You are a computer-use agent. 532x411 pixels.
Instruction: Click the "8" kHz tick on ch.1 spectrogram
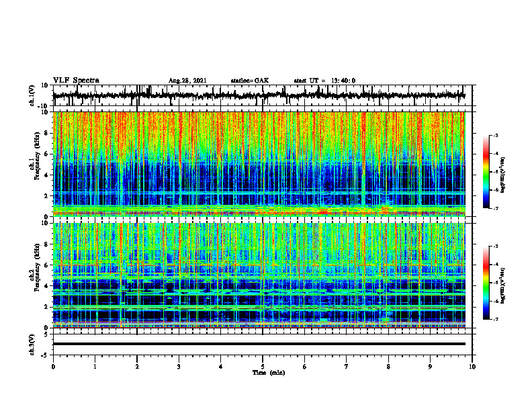pos(47,133)
